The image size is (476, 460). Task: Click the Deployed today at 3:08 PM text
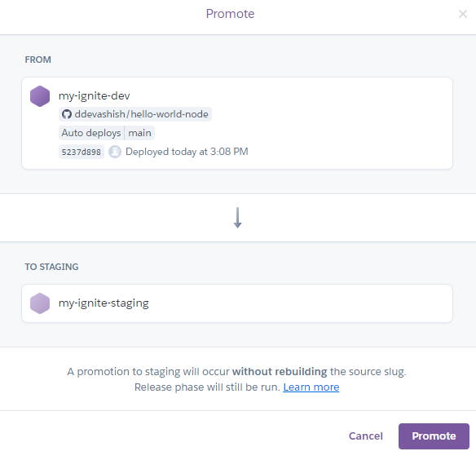pos(187,152)
